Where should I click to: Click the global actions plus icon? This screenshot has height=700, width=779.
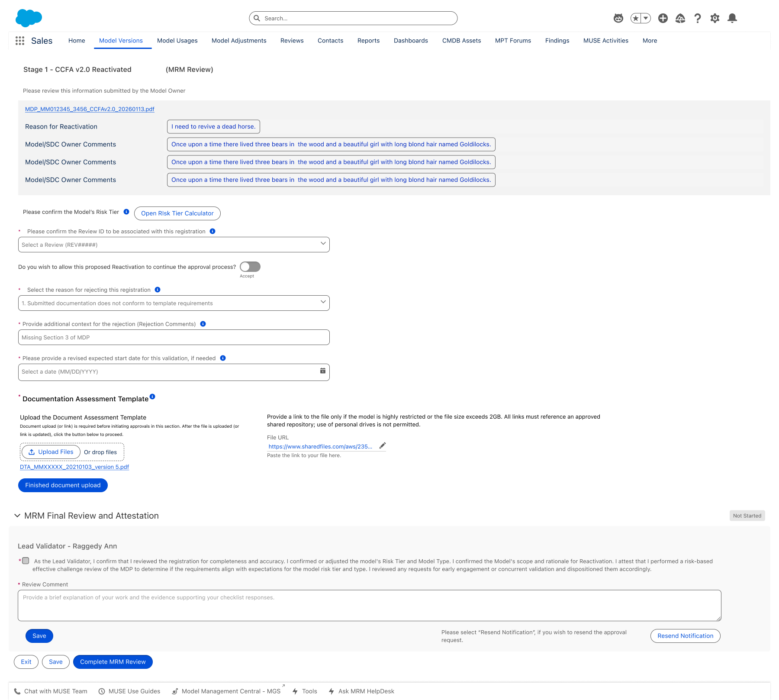pyautogui.click(x=663, y=18)
